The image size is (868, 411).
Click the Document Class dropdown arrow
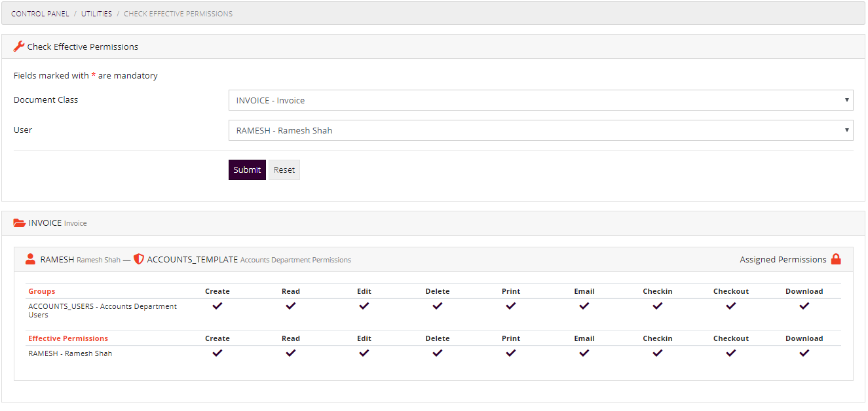[x=846, y=99]
